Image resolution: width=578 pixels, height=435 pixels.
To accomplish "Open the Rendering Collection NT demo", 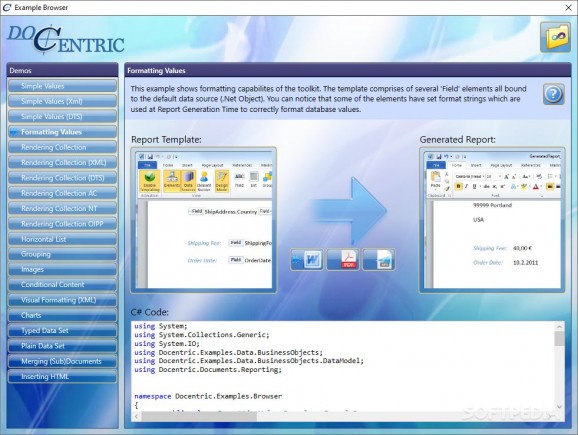I will (x=62, y=208).
